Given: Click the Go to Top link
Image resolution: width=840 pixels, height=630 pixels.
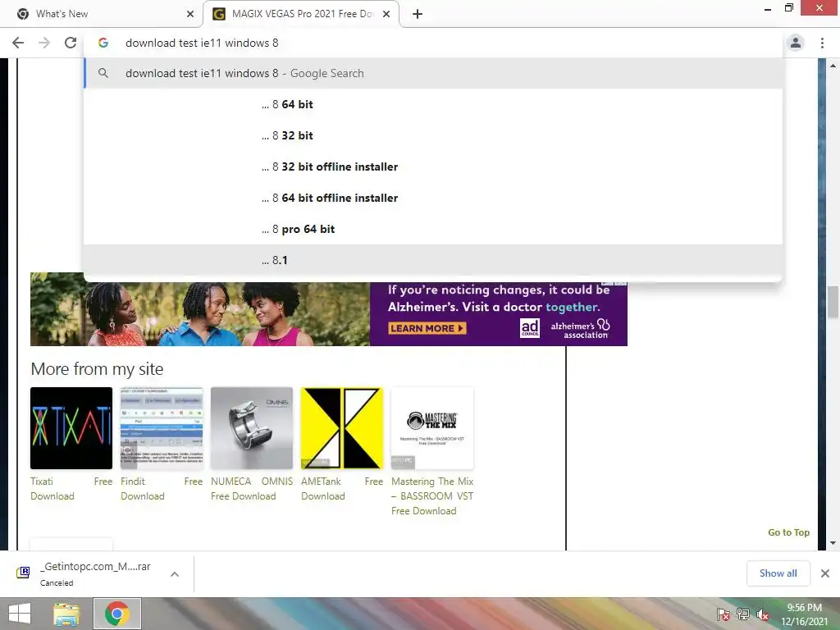Looking at the screenshot, I should (x=788, y=532).
